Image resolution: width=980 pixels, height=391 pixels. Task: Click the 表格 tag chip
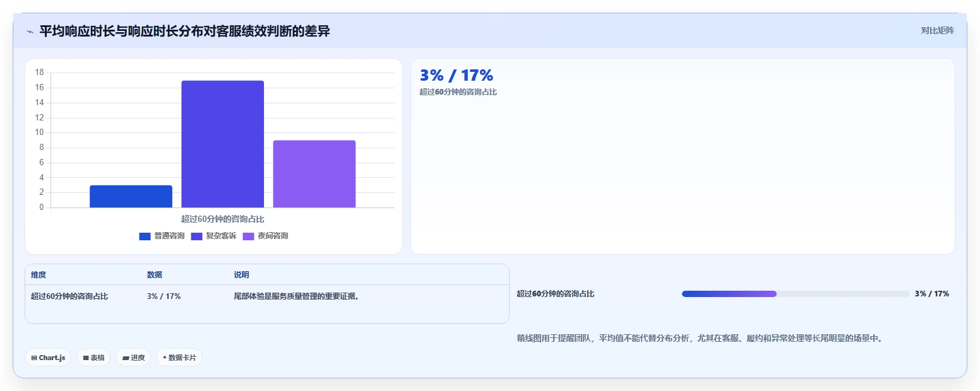[x=93, y=358]
